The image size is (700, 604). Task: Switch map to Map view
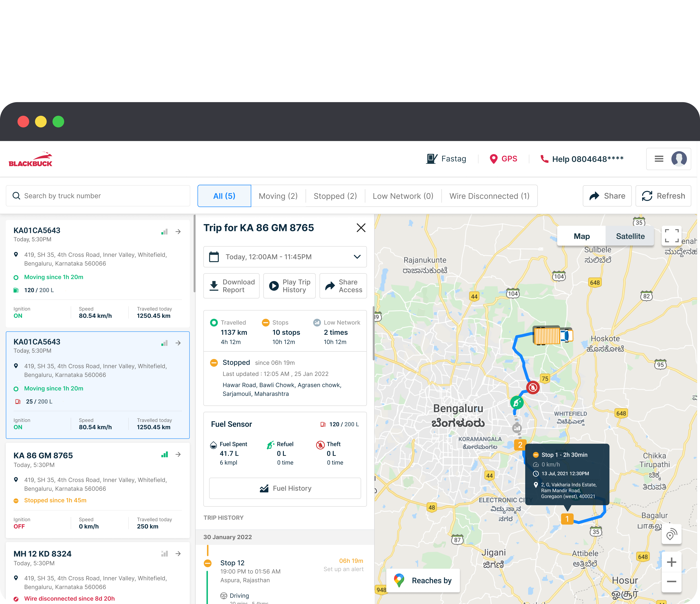point(581,236)
